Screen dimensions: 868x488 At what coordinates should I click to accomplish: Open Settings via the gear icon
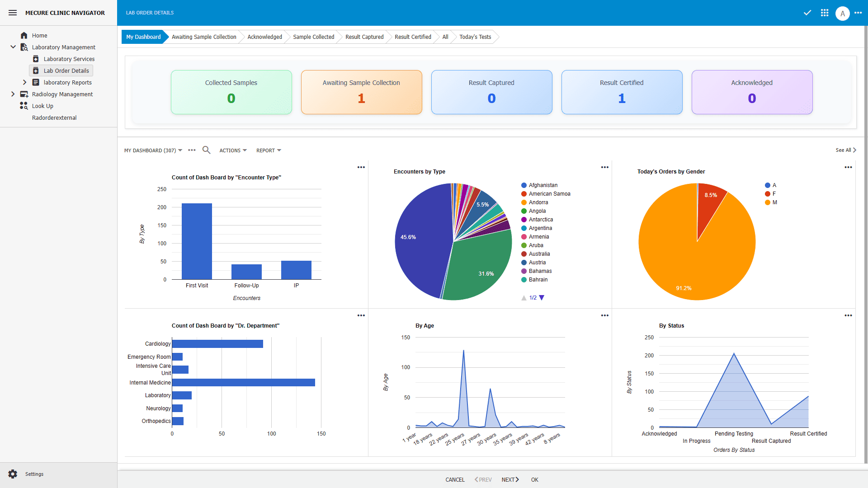point(13,474)
